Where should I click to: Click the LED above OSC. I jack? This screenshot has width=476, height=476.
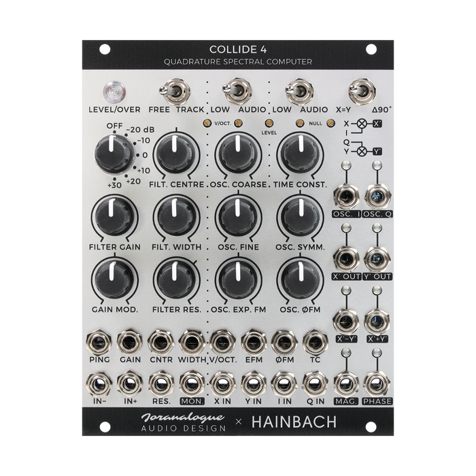tap(346, 165)
